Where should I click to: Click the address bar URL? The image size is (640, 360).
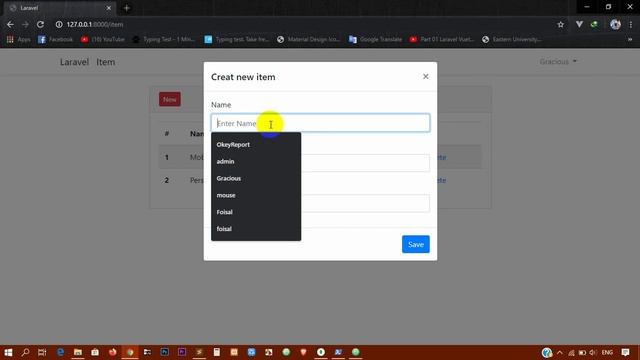click(95, 24)
